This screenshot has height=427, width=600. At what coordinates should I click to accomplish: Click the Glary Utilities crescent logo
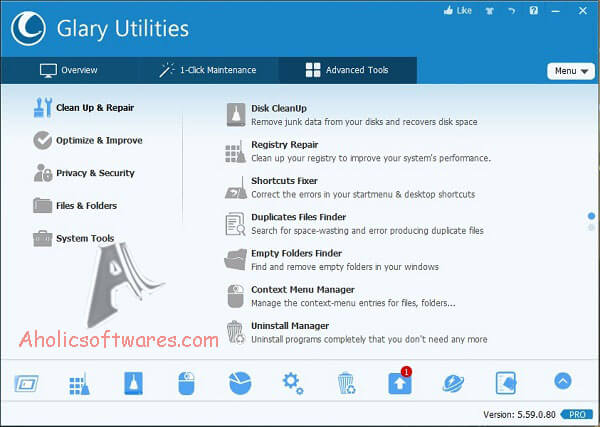point(28,29)
